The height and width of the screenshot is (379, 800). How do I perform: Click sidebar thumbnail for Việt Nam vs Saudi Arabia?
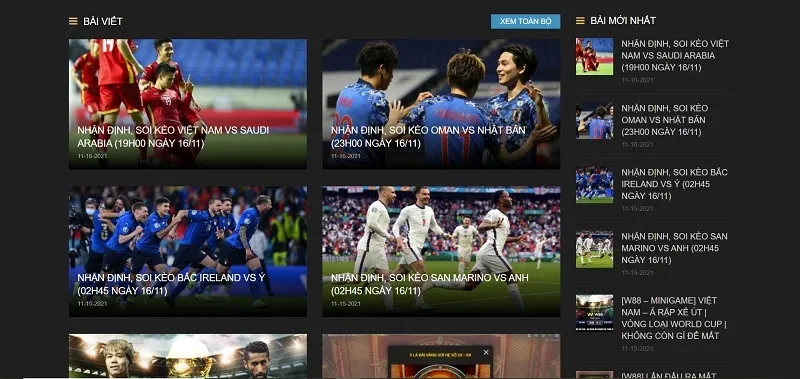[x=594, y=57]
